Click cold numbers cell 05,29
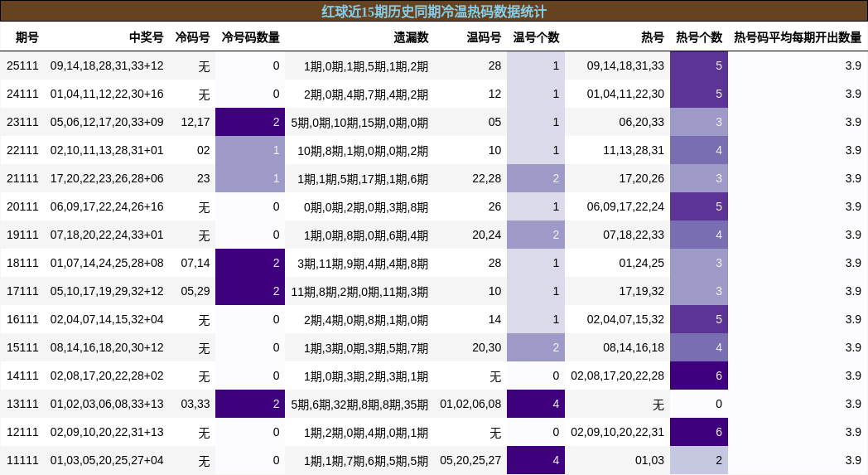The width and height of the screenshot is (868, 475). pyautogui.click(x=195, y=291)
